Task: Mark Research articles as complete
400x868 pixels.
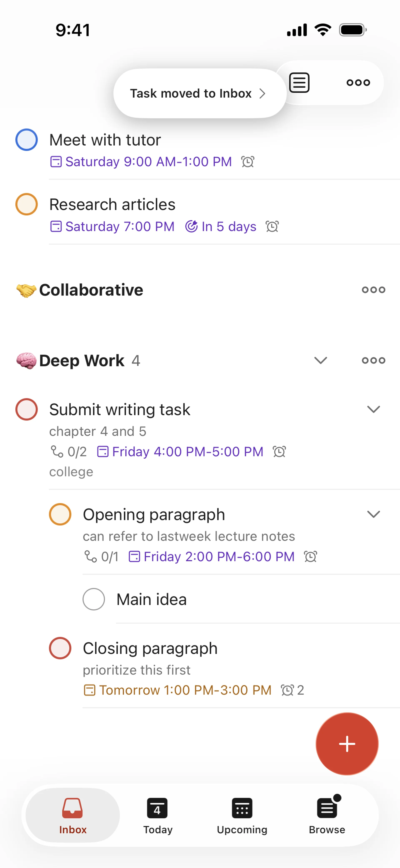Action: pyautogui.click(x=27, y=204)
